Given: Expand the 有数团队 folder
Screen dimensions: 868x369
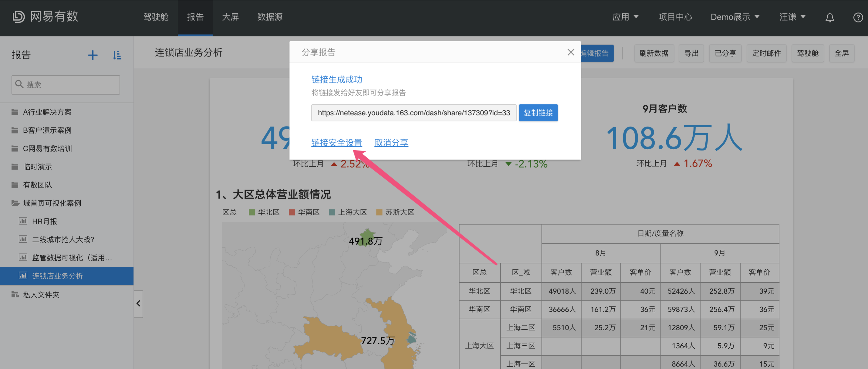Looking at the screenshot, I should click(x=67, y=185).
